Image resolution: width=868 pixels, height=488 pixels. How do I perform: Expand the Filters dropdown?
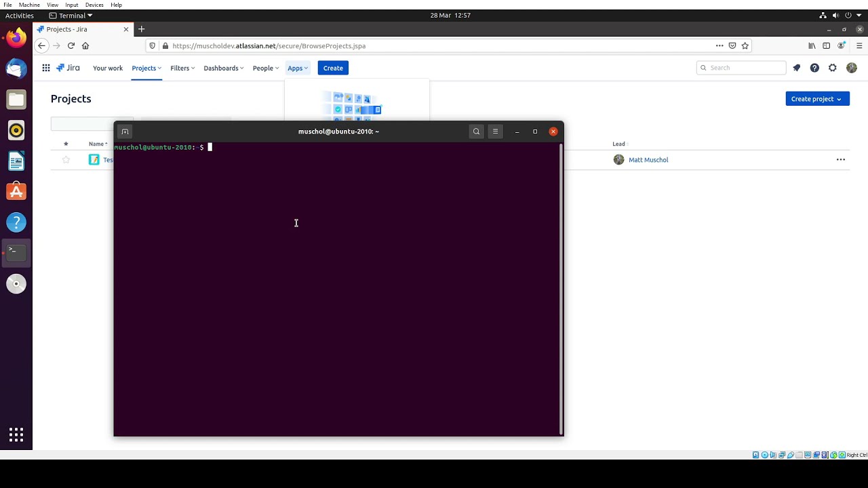(x=182, y=68)
